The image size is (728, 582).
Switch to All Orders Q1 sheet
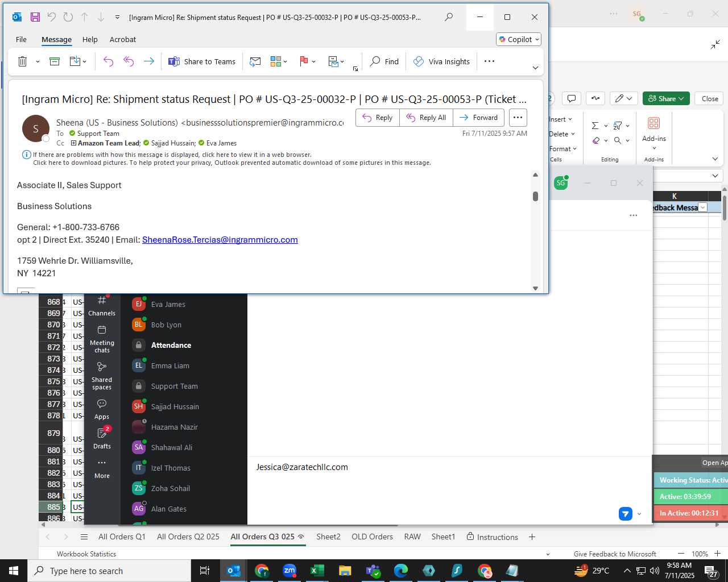pos(122,537)
